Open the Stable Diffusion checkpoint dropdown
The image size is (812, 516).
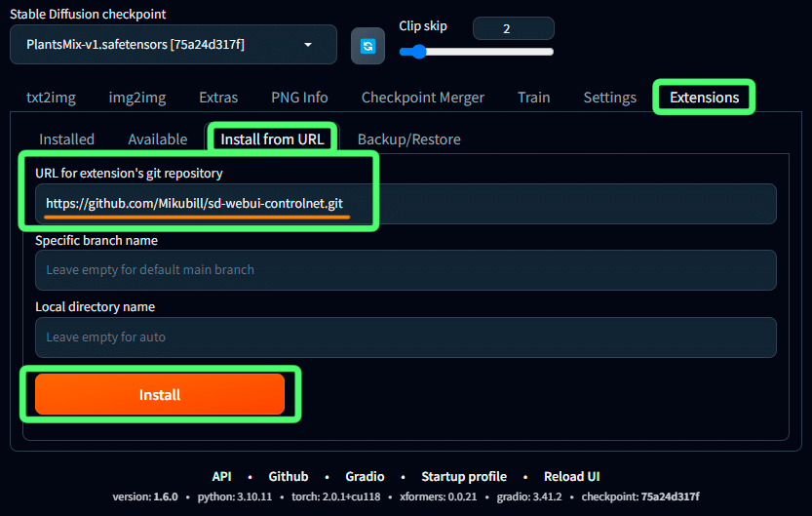click(x=173, y=45)
